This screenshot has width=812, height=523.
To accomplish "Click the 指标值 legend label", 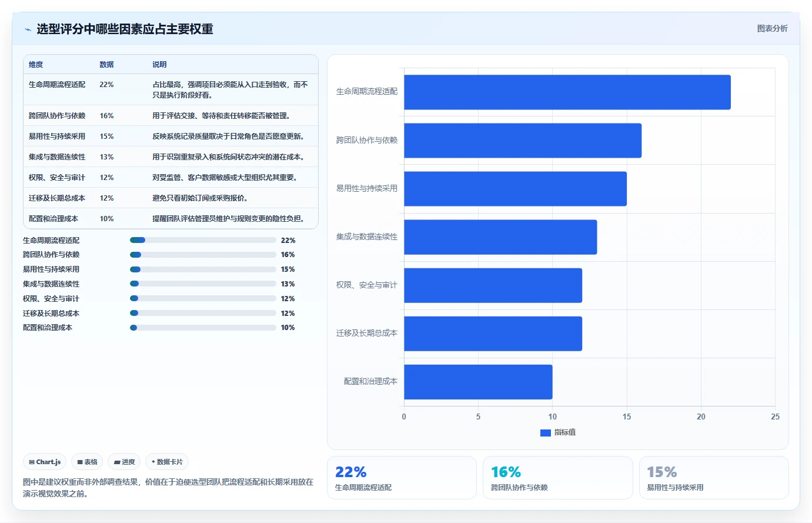I will click(x=565, y=432).
